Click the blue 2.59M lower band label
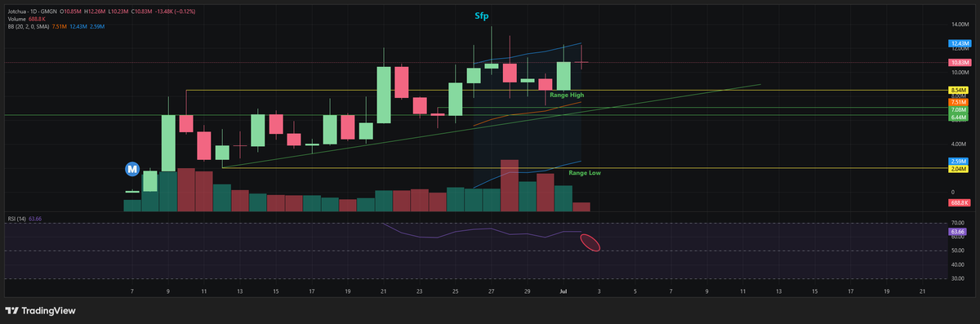This screenshot has height=324, width=980. pos(960,162)
